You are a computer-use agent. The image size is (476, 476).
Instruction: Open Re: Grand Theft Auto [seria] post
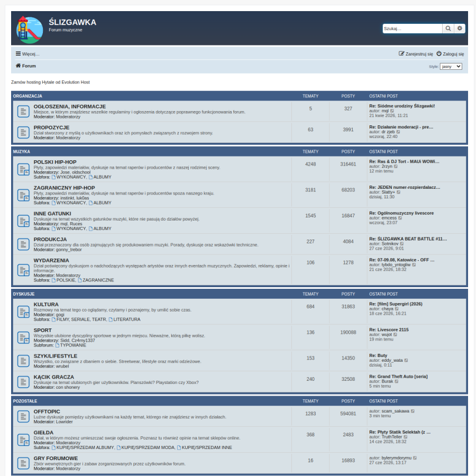click(398, 377)
